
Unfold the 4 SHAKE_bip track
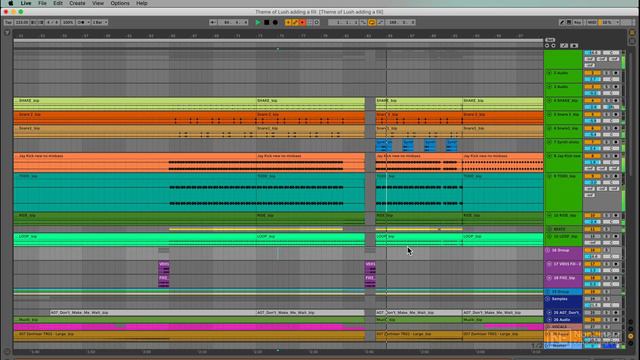pos(549,100)
